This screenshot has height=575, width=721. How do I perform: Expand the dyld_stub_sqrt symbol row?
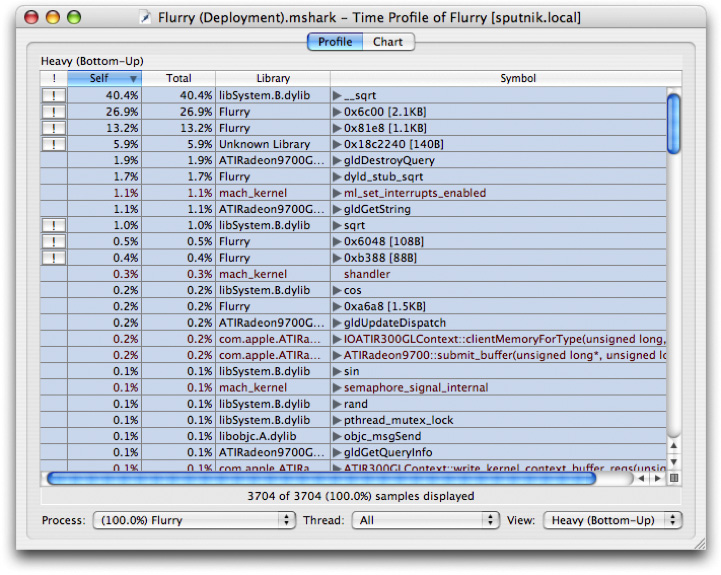[x=337, y=177]
